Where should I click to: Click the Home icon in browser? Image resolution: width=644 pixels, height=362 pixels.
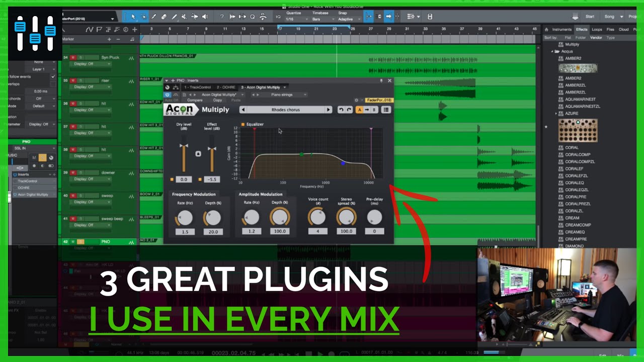click(x=546, y=30)
